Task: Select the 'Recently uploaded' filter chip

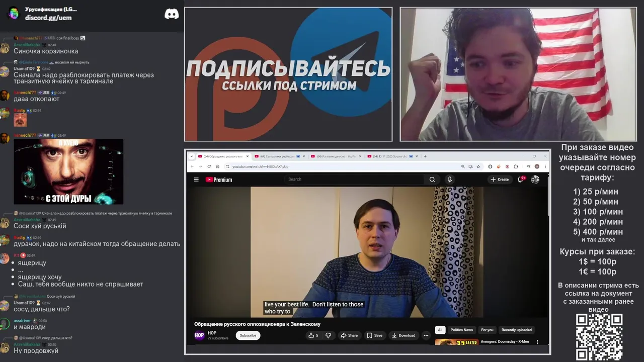Action: (516, 330)
